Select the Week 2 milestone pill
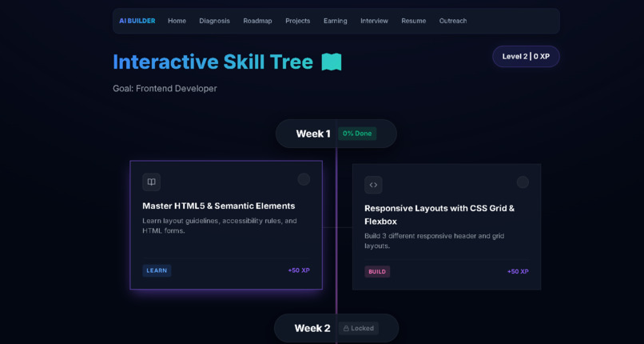 point(336,328)
